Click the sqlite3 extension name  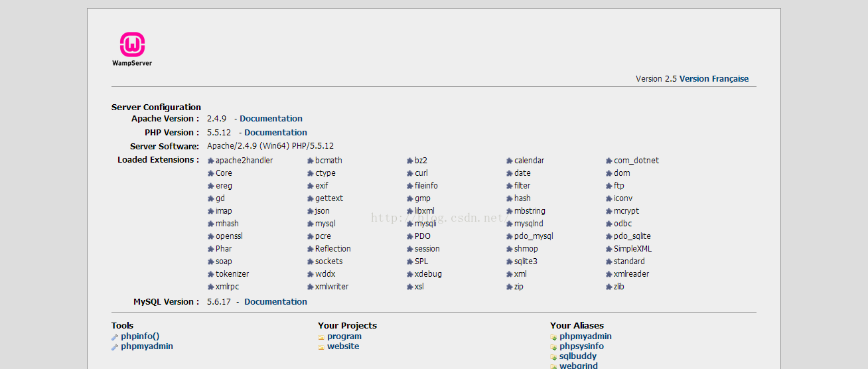click(526, 261)
